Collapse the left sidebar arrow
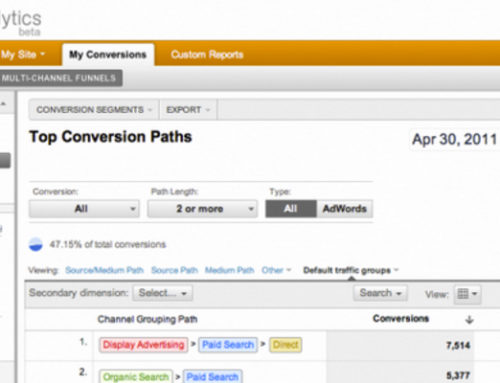500x383 pixels. coord(3,104)
